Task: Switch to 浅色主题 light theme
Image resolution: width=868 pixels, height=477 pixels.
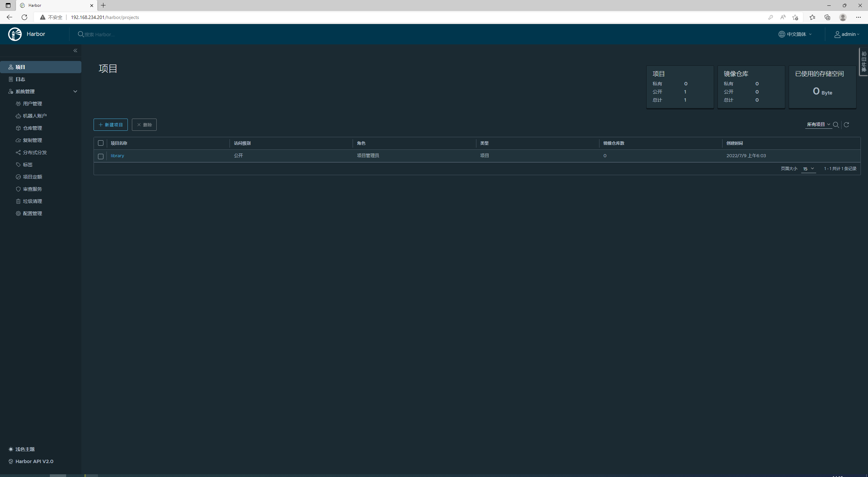Action: point(25,449)
